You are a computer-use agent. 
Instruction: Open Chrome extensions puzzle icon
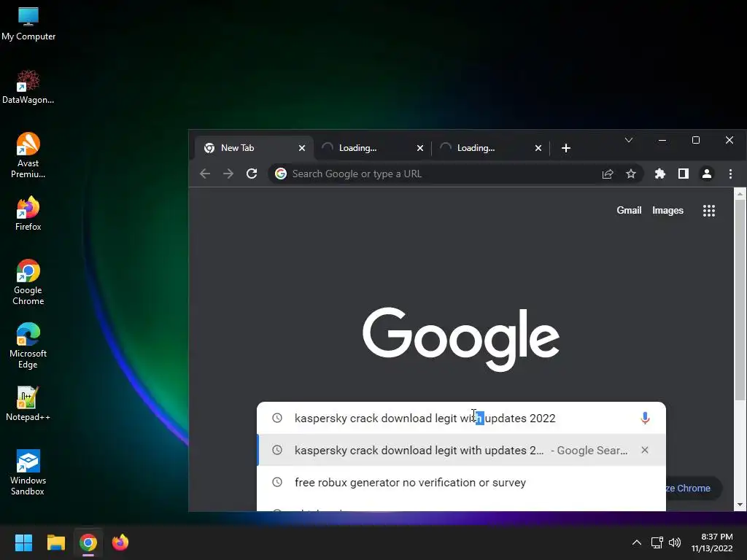pyautogui.click(x=659, y=174)
